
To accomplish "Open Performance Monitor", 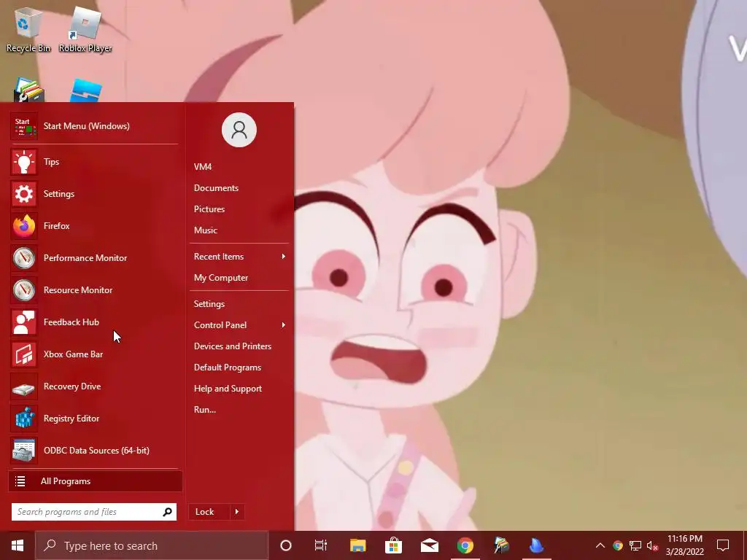I will point(94,258).
